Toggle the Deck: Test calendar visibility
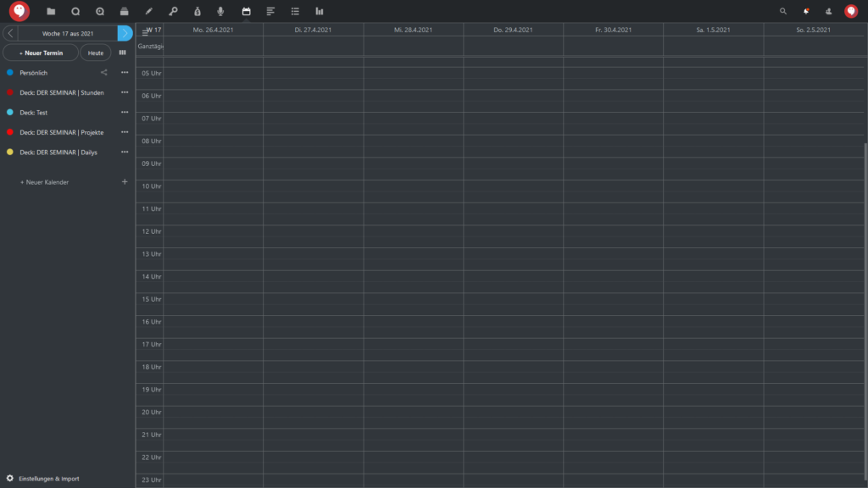Screen dimensions: 868x488 click(10, 113)
